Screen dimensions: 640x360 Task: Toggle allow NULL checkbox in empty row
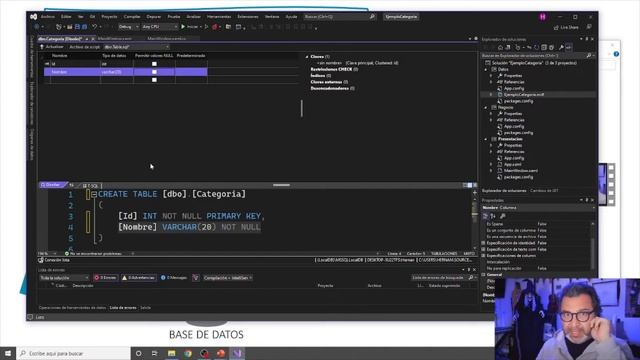click(154, 80)
